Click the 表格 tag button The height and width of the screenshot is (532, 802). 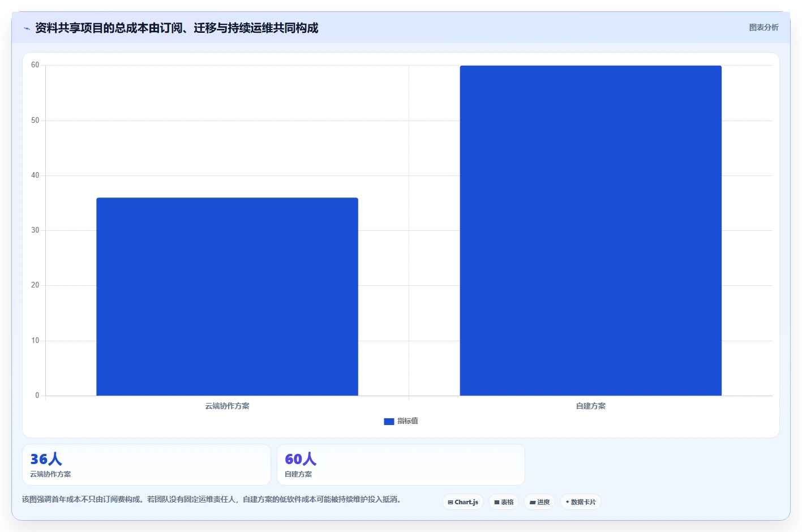(504, 502)
